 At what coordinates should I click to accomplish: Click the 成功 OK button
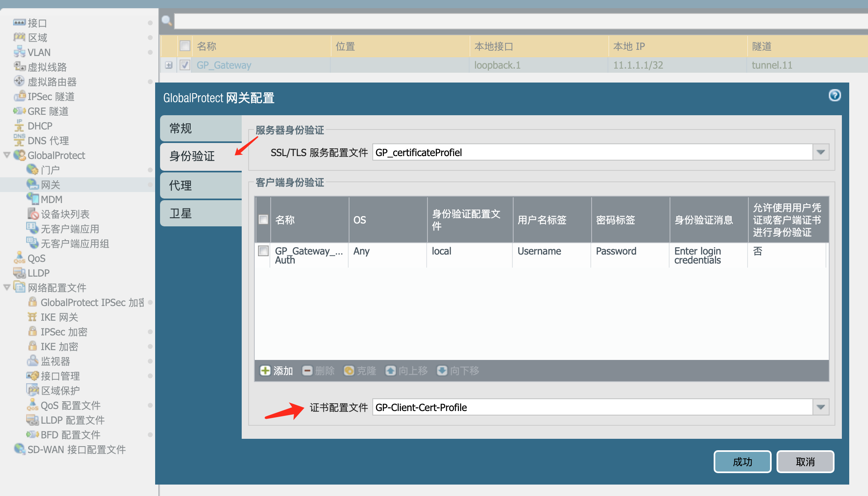[742, 462]
